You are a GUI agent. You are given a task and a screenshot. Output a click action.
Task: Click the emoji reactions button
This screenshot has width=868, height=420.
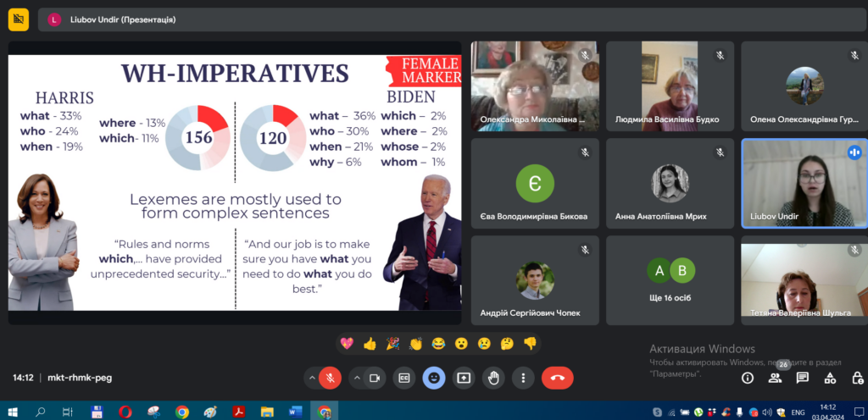click(434, 378)
